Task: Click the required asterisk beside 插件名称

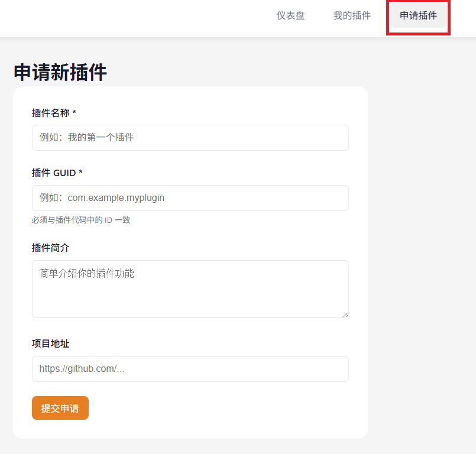Action: [75, 113]
